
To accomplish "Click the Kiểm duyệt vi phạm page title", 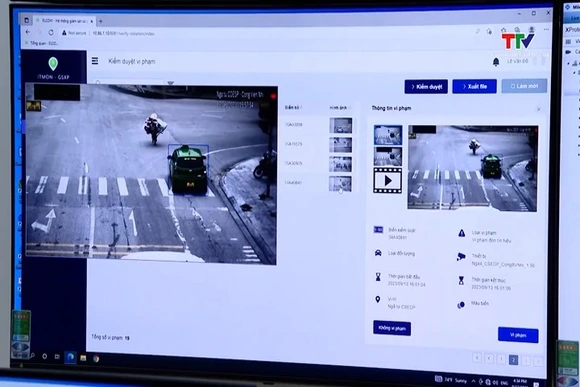I will 132,61.
